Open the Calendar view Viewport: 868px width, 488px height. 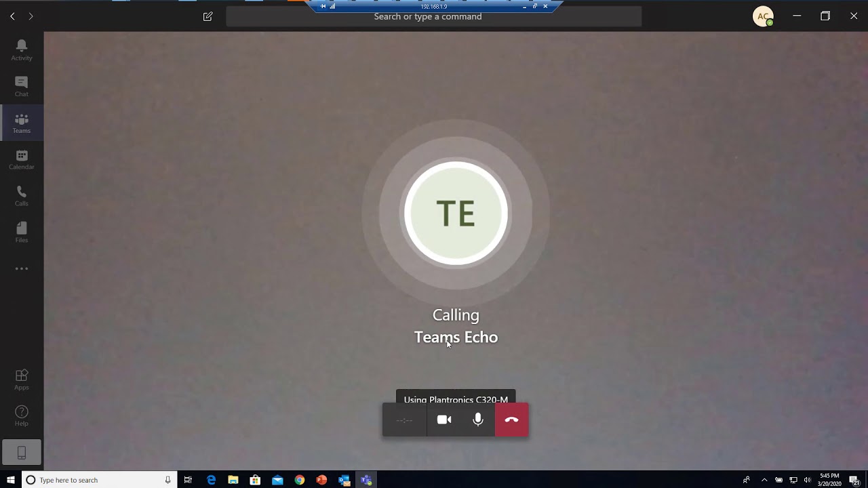(22, 160)
